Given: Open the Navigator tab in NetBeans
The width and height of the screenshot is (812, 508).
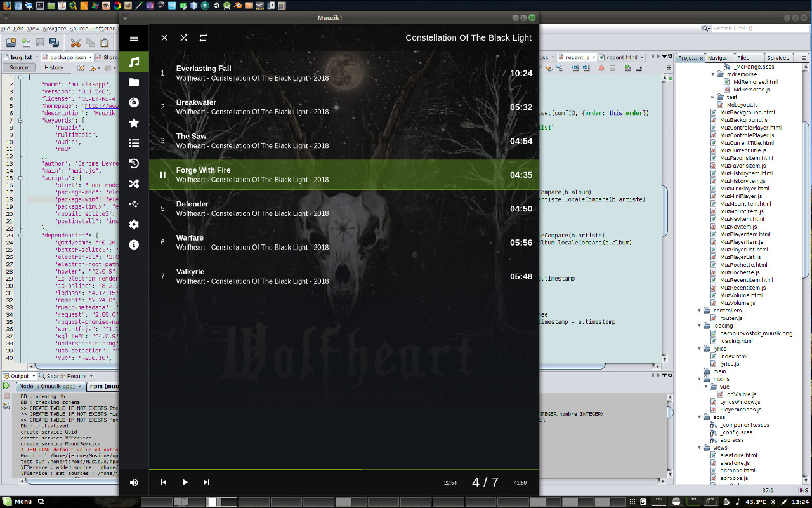Looking at the screenshot, I should [x=719, y=57].
